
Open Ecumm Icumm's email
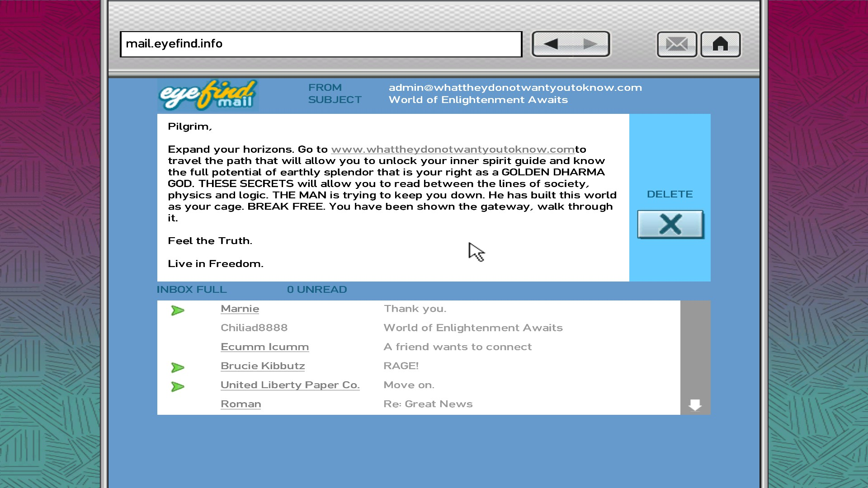264,347
